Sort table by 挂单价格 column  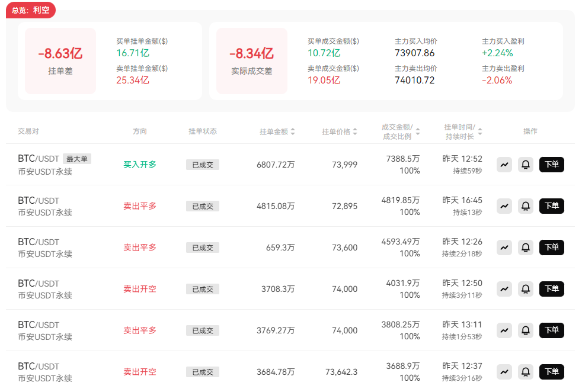pos(340,131)
